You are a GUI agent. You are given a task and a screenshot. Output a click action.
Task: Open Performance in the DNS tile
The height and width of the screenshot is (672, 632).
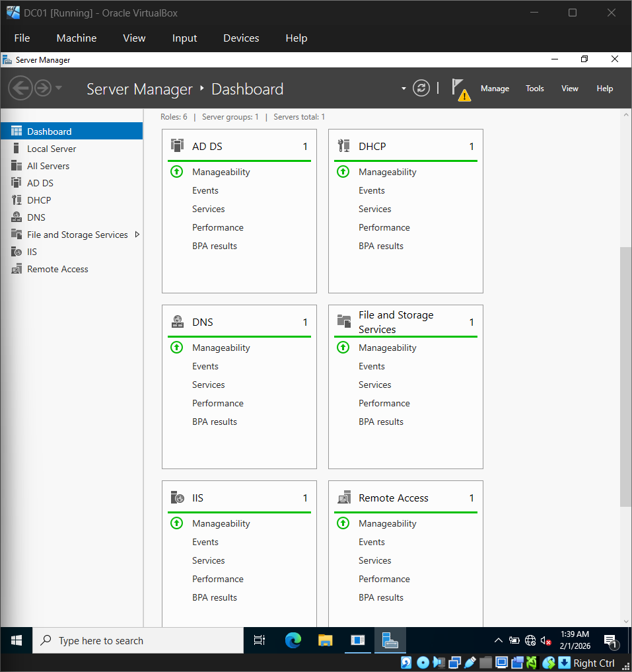point(218,403)
